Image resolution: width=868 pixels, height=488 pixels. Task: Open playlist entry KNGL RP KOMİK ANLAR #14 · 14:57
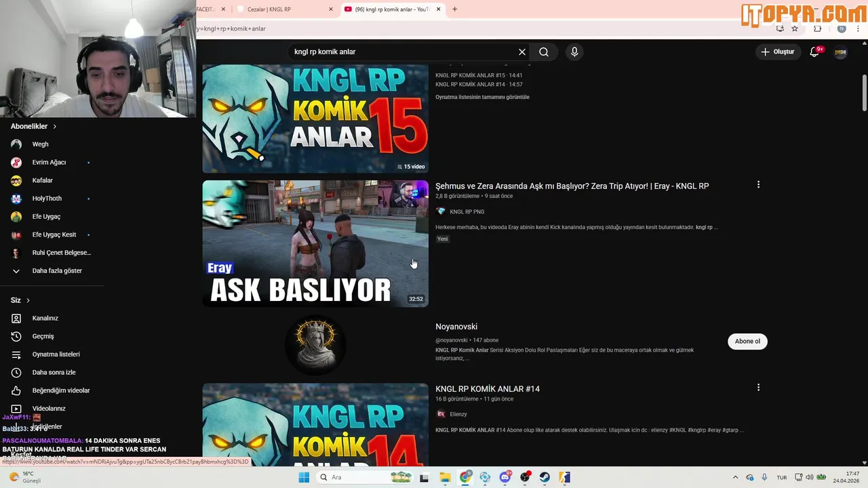[479, 84]
